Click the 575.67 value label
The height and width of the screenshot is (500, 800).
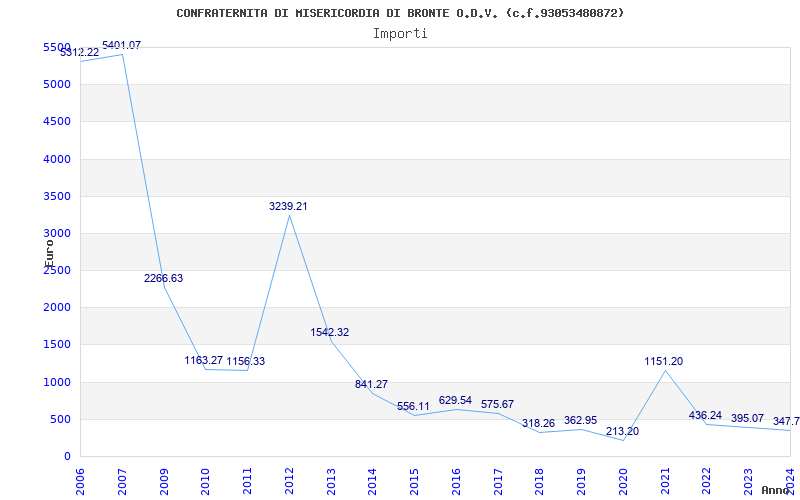click(x=497, y=404)
